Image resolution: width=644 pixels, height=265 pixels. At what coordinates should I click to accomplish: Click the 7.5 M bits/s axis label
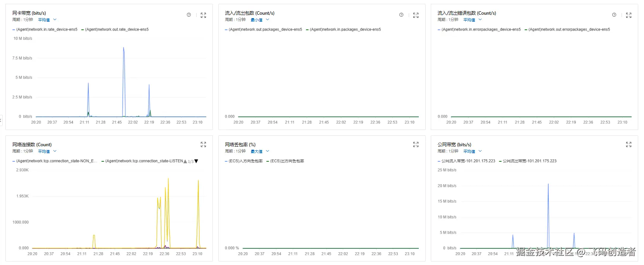[x=22, y=58]
